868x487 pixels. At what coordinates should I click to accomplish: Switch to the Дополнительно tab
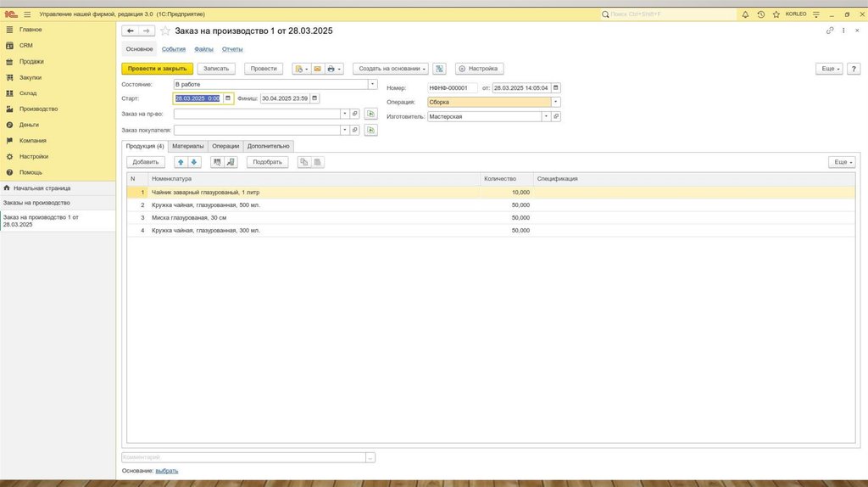[x=268, y=146]
